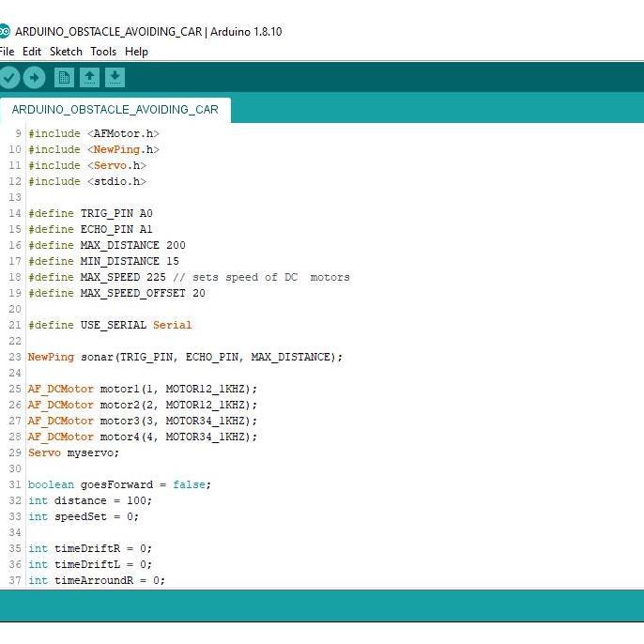Click the 'Servo myservo;' line
Screen dimensions: 644x644
pyautogui.click(x=73, y=453)
